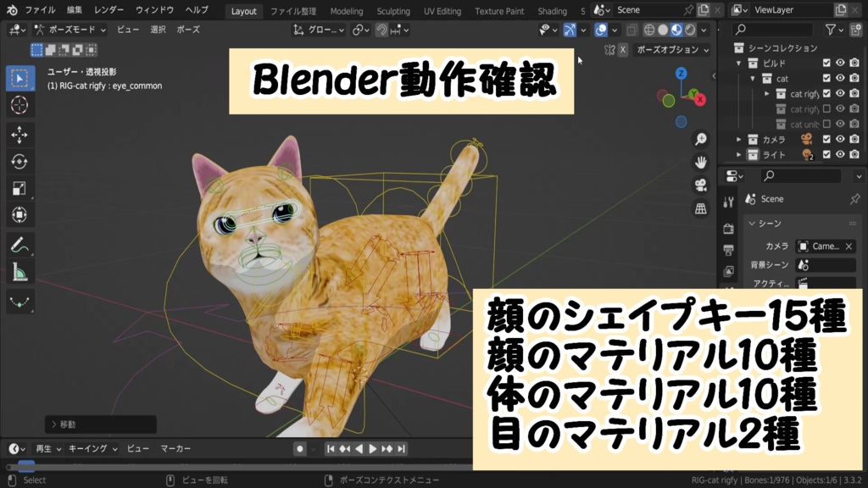Switch viewport to Rendered shading mode

(x=689, y=30)
